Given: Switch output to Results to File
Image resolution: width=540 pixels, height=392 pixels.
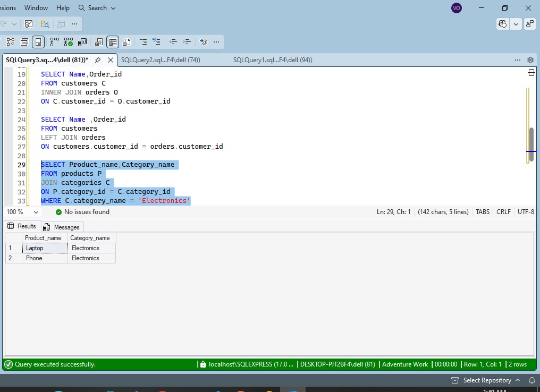Looking at the screenshot, I should pos(126,42).
